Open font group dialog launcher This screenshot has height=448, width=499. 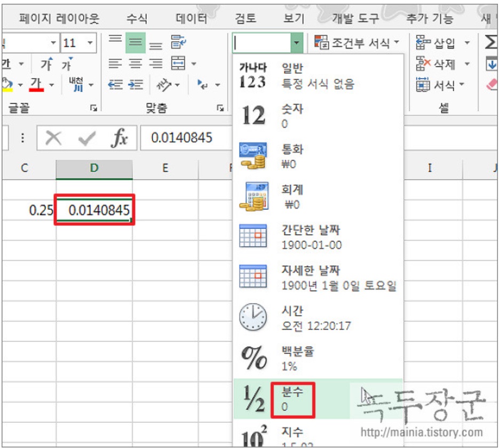(93, 108)
